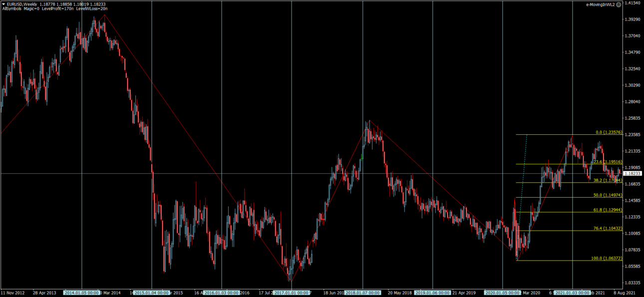The image size is (644, 297).
Task: Select the Fibonacci 76.4 (1.10432) level label
Action: click(x=608, y=228)
